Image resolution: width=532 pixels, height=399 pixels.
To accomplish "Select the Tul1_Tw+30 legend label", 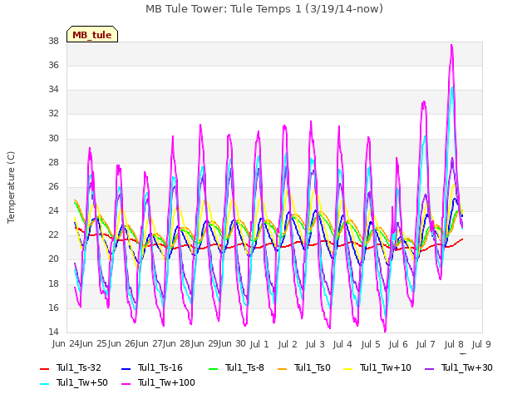I will 467,367.
